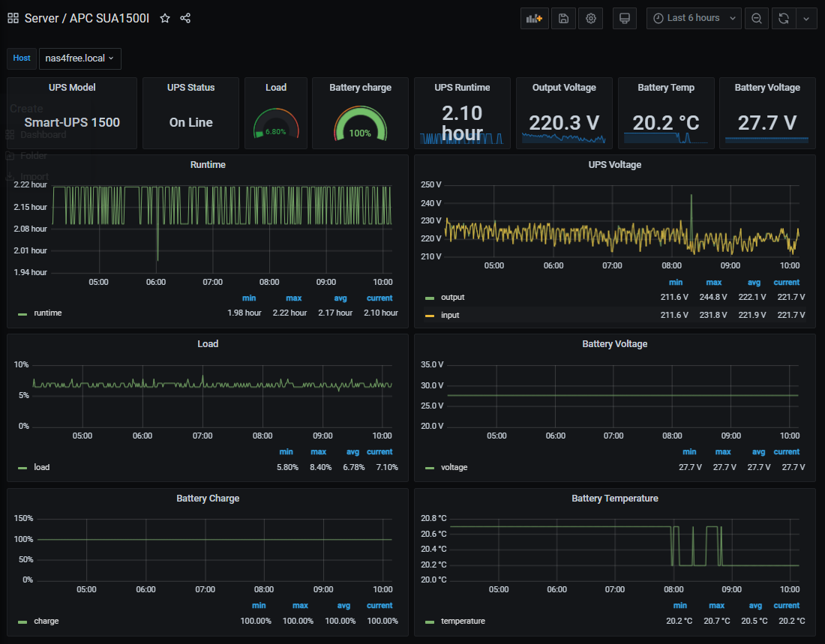Zoom out the time range
825x644 pixels.
click(x=757, y=19)
